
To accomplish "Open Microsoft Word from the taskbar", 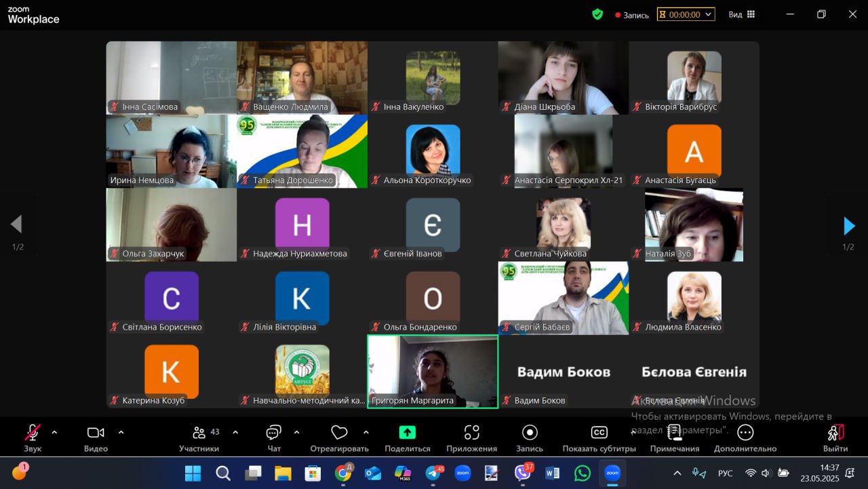I will (552, 473).
